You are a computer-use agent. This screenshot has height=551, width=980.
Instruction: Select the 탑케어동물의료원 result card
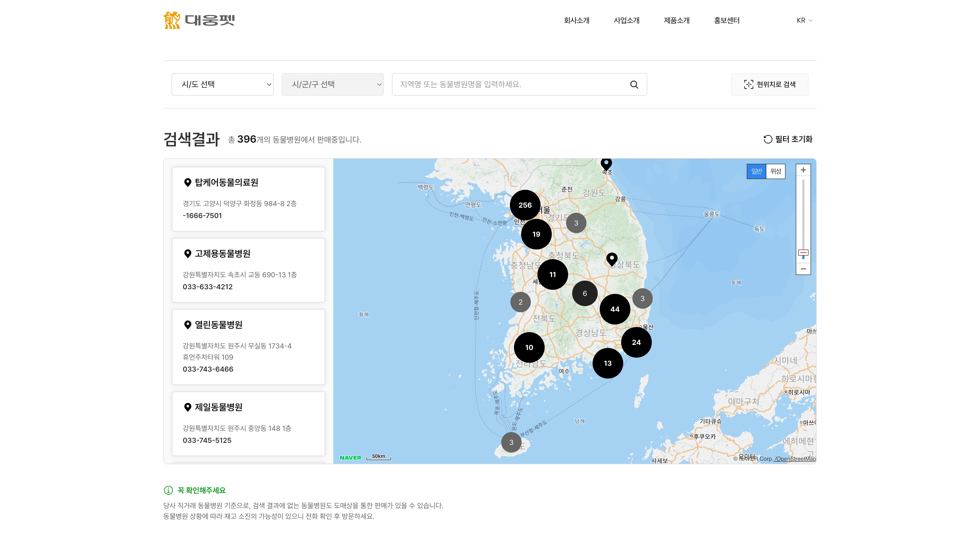click(248, 199)
